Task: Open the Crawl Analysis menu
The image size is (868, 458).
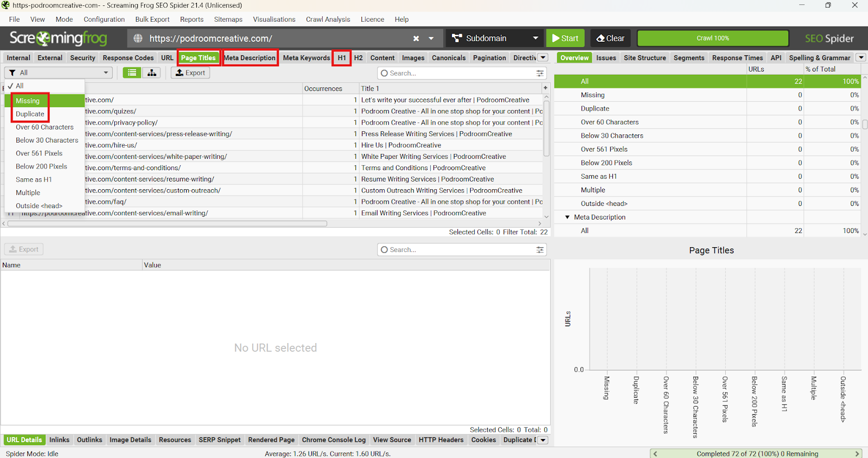Action: (x=328, y=19)
